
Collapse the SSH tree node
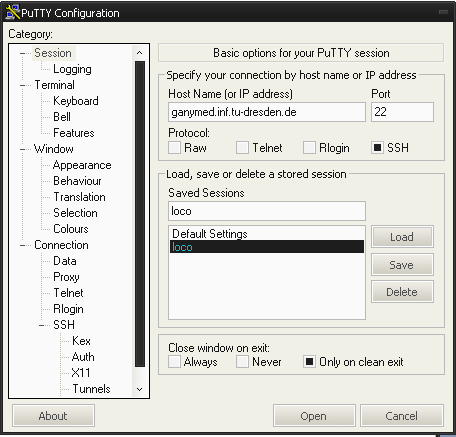(x=42, y=325)
